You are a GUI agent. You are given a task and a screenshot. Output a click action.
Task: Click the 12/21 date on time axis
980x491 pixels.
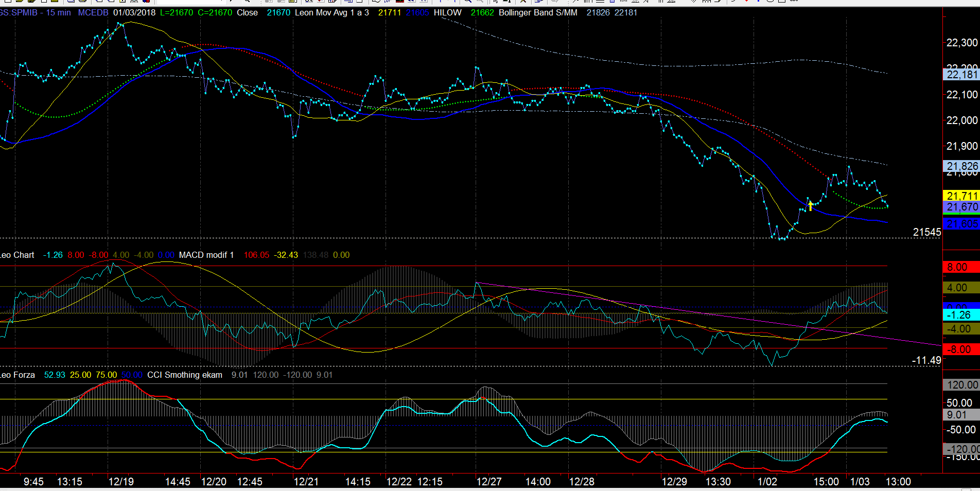click(x=306, y=482)
